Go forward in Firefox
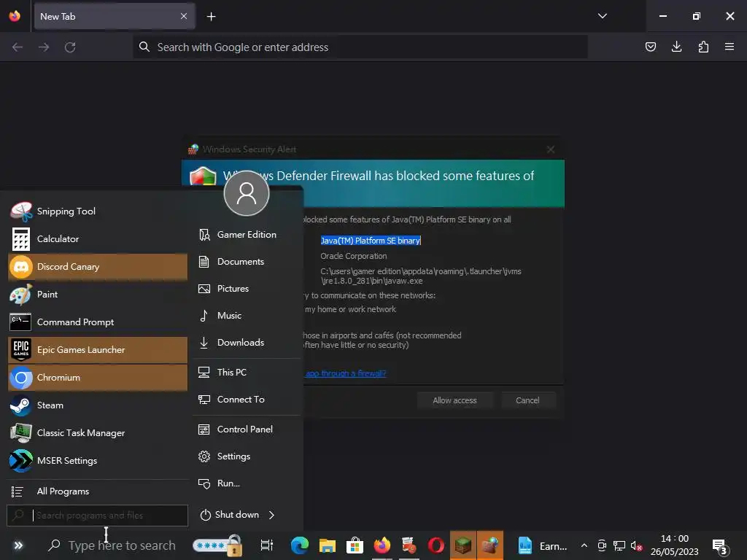Viewport: 747px width, 560px height. 44,47
